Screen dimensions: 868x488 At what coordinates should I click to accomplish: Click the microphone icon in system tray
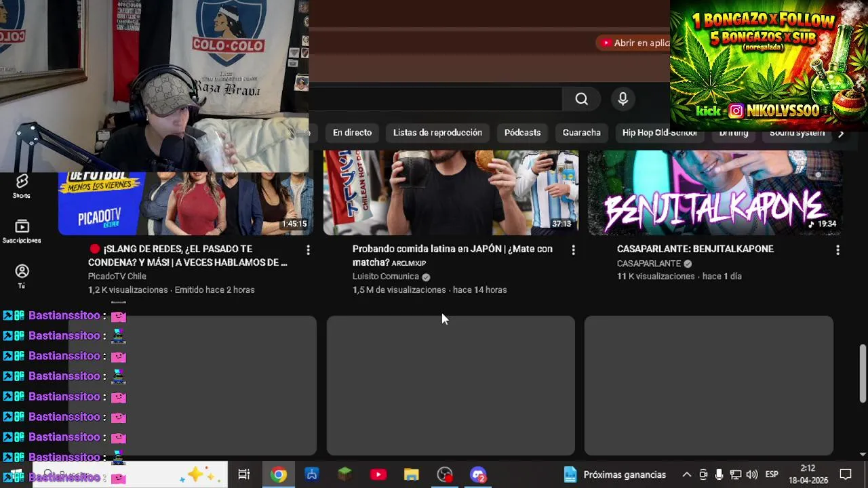pos(719,474)
